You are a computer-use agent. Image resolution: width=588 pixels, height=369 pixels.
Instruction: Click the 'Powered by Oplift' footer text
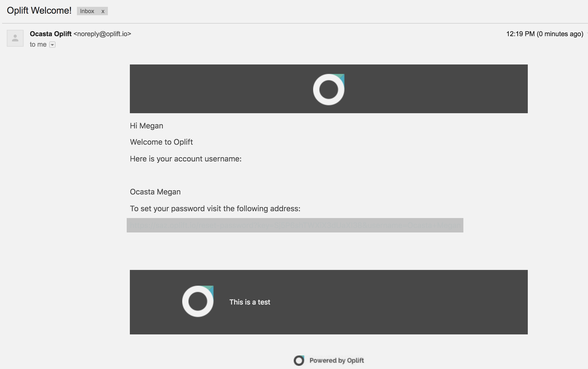(336, 360)
